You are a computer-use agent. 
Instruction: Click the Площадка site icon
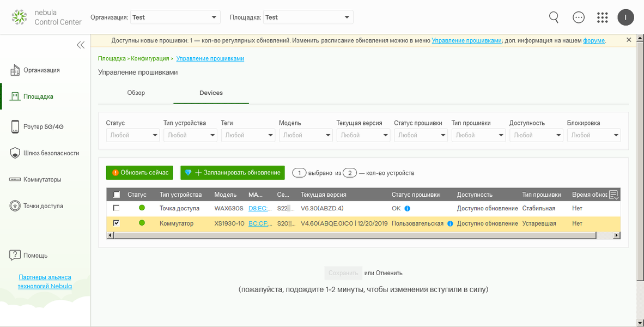[15, 96]
